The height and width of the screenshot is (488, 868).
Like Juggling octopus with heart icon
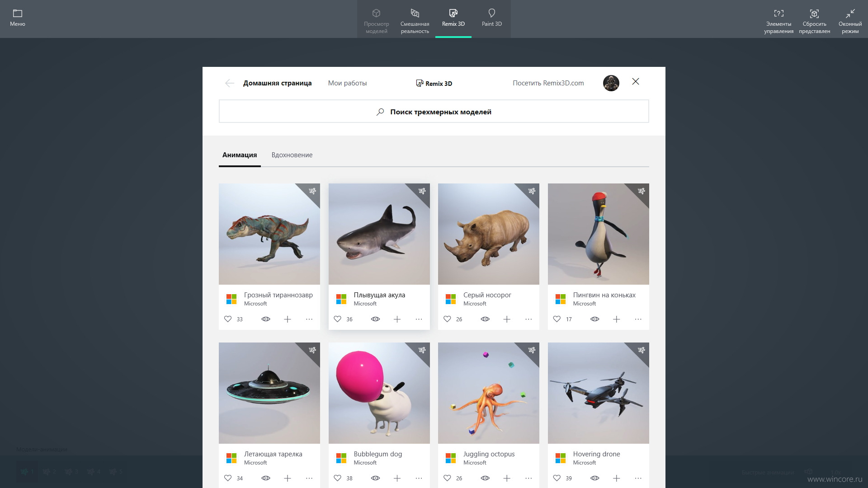pos(447,478)
